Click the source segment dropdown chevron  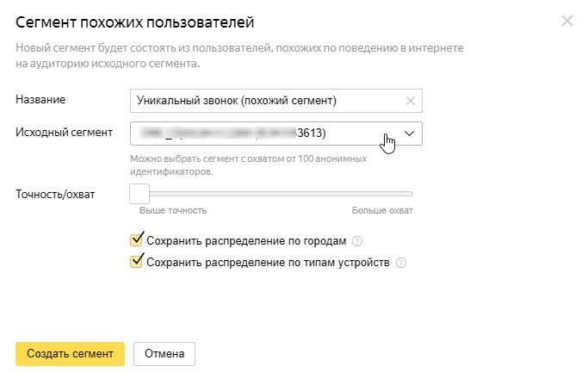[x=409, y=134]
